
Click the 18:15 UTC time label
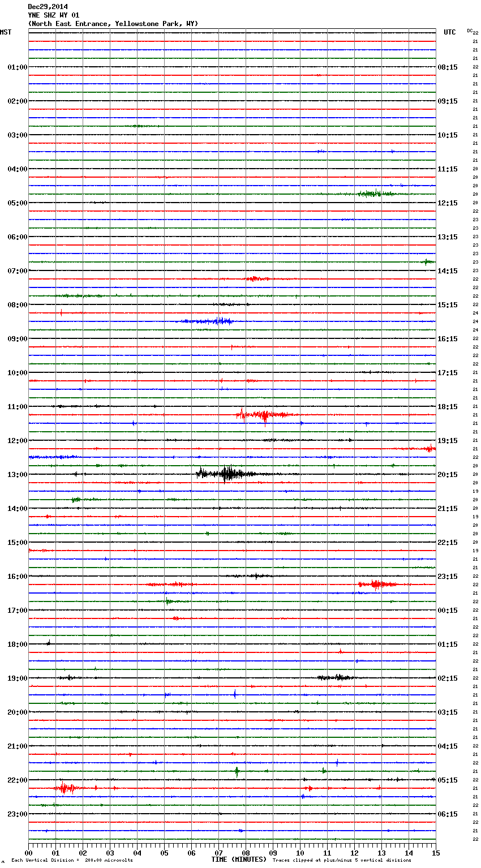448,407
